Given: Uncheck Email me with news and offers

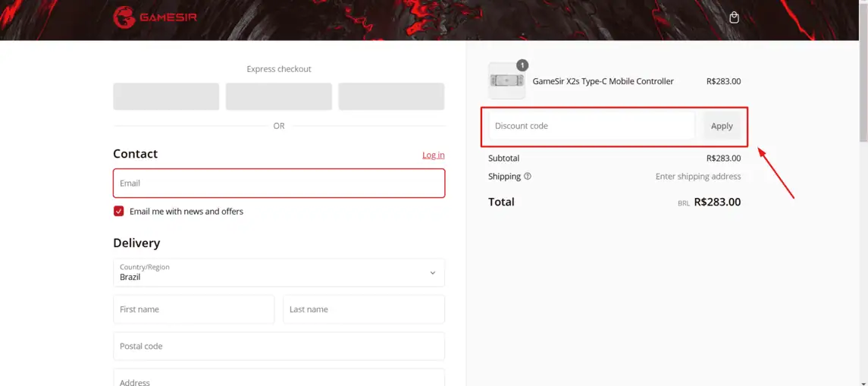Looking at the screenshot, I should coord(118,211).
